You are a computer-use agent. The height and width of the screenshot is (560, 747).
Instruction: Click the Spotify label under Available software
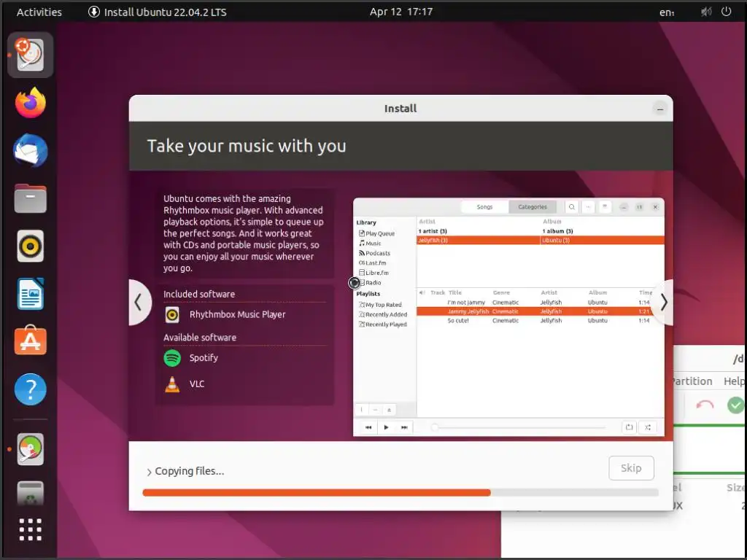204,357
